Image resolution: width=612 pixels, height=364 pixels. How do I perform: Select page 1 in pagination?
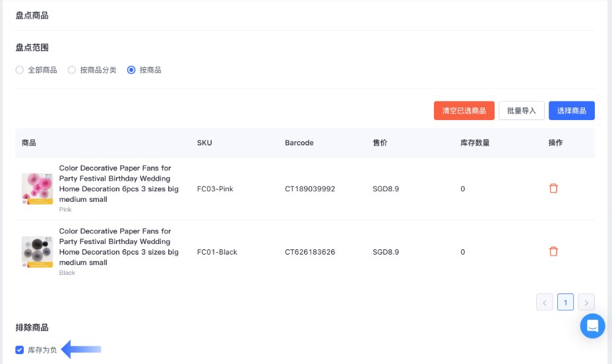[565, 302]
